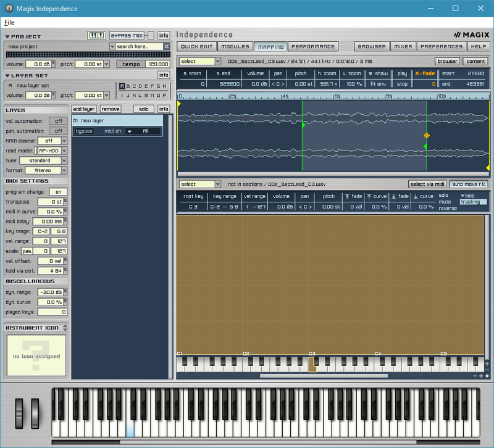This screenshot has height=448, width=494.
Task: Open read model RF-HDD dropdown
Action: pos(64,151)
